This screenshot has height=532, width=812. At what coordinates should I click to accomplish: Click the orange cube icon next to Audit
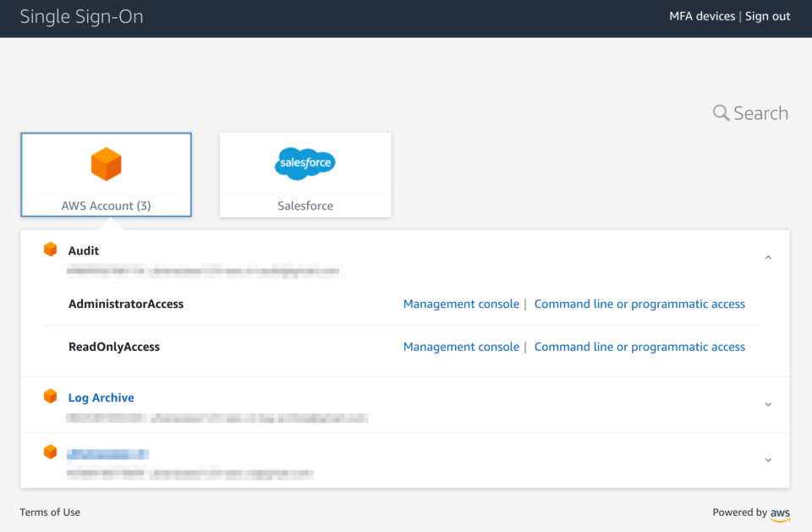[51, 249]
